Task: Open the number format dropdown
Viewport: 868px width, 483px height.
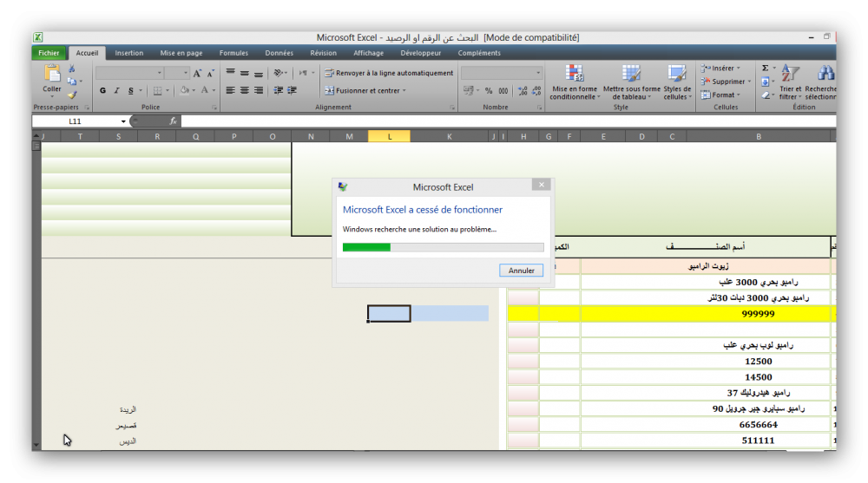Action: [x=537, y=73]
